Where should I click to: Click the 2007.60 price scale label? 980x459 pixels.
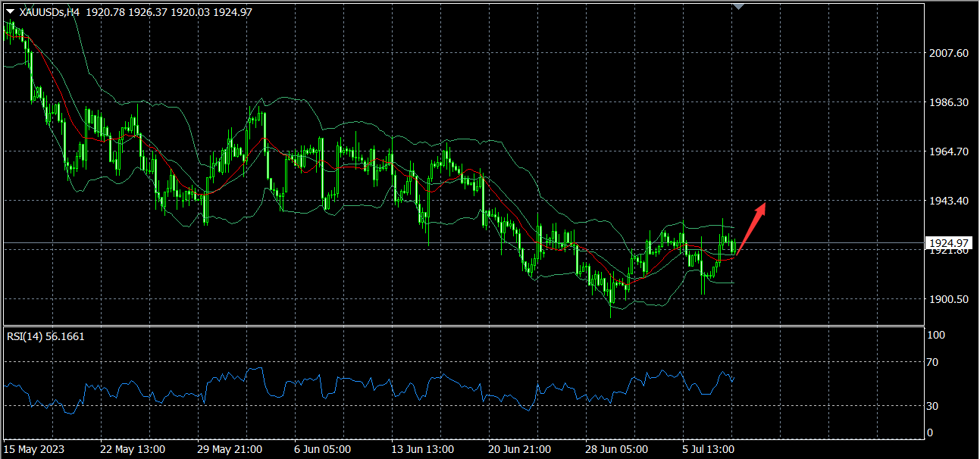(949, 53)
